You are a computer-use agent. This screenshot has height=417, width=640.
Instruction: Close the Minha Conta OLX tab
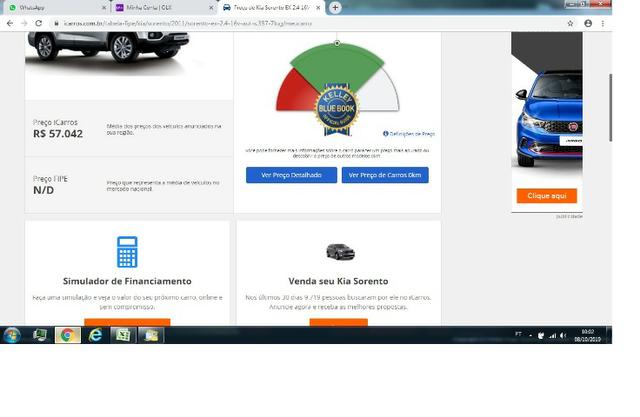[211, 7]
